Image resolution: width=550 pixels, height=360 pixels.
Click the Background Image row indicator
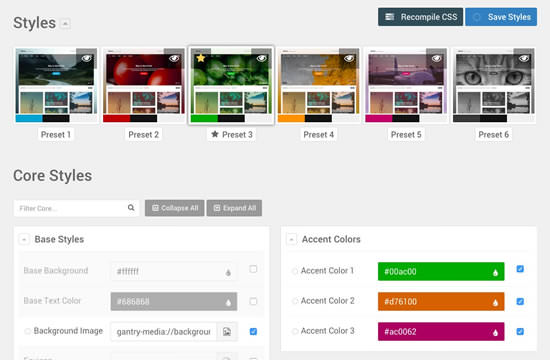[x=27, y=331]
